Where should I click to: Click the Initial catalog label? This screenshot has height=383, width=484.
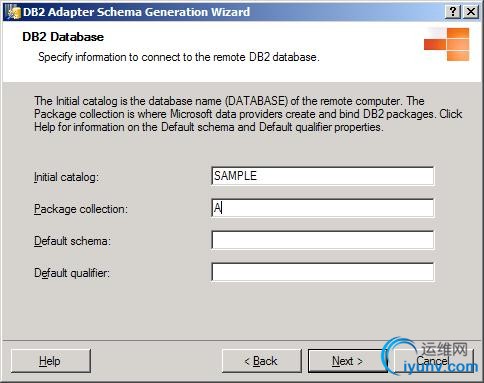tap(66, 177)
